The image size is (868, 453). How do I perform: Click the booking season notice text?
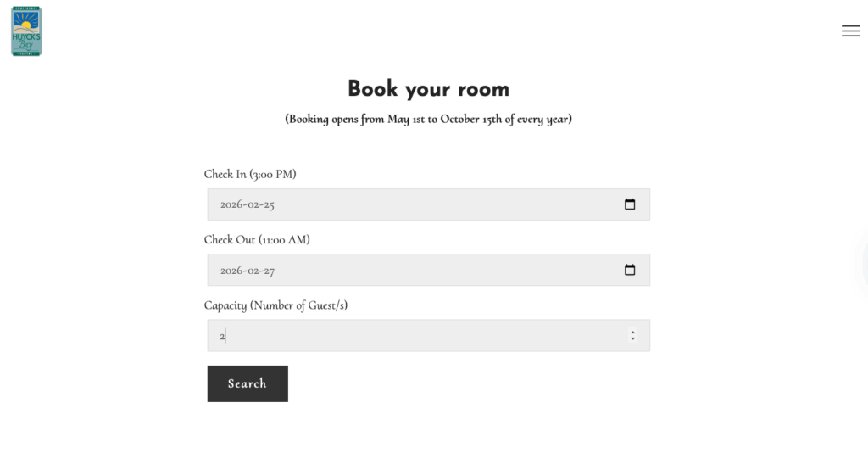pos(428,119)
